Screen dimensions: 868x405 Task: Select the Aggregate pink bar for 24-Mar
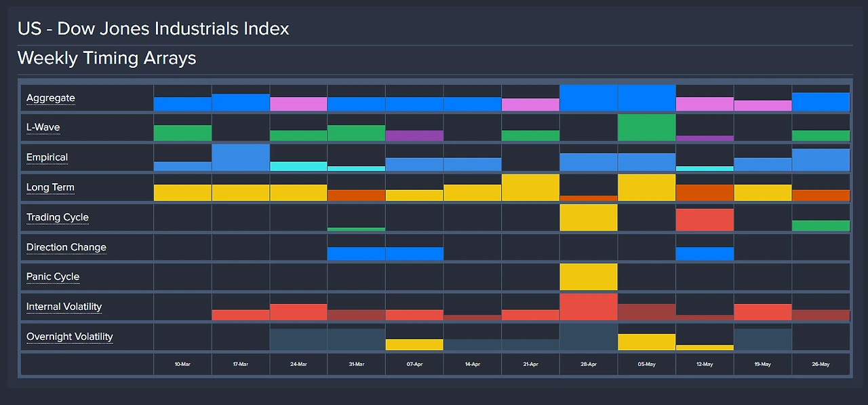coord(298,104)
